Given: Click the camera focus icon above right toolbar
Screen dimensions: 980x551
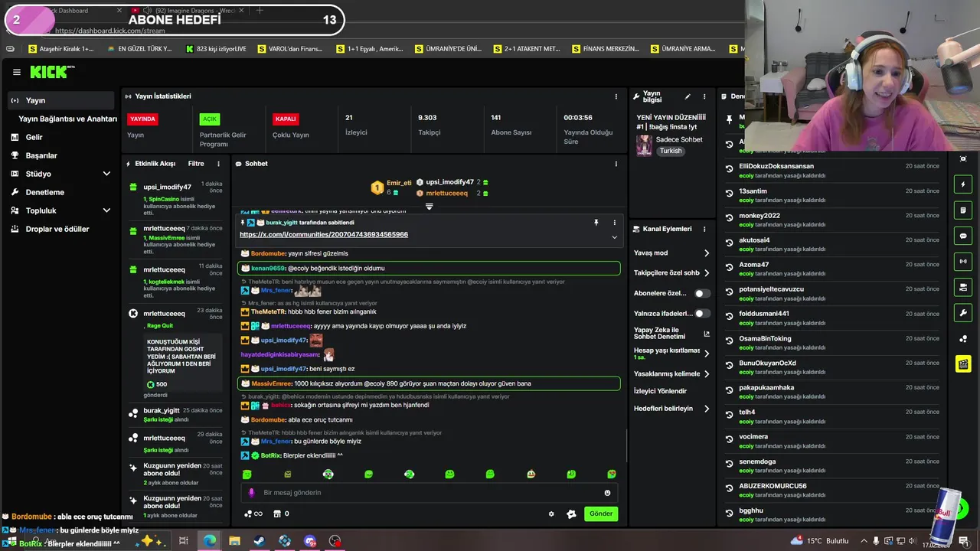Looking at the screenshot, I should click(x=963, y=158).
